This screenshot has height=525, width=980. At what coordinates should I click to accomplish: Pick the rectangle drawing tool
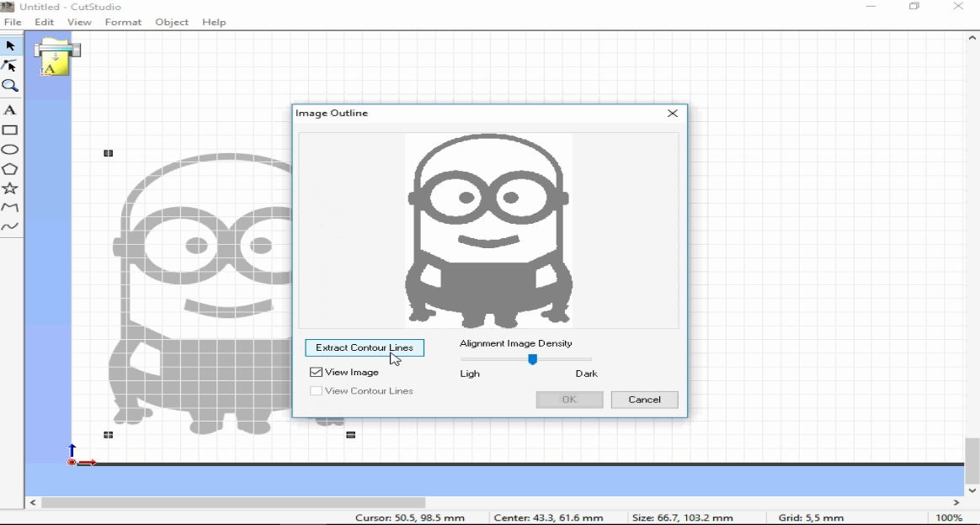tap(10, 130)
